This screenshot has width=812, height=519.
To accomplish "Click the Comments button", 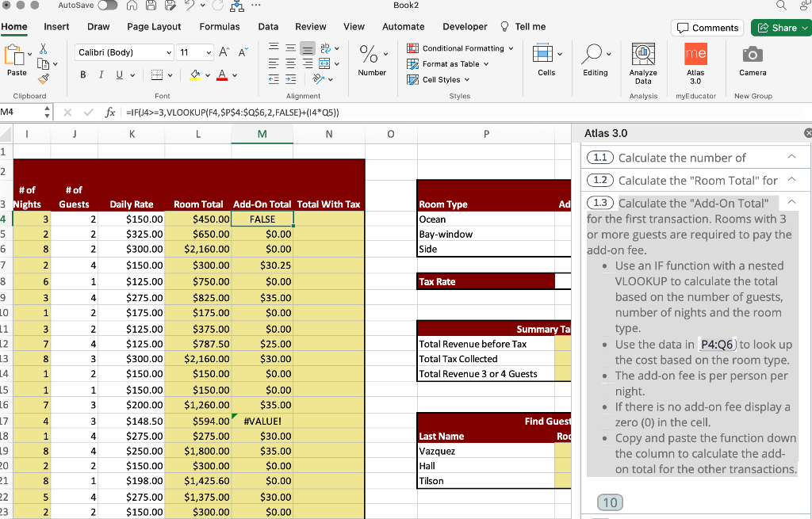I will pos(708,28).
